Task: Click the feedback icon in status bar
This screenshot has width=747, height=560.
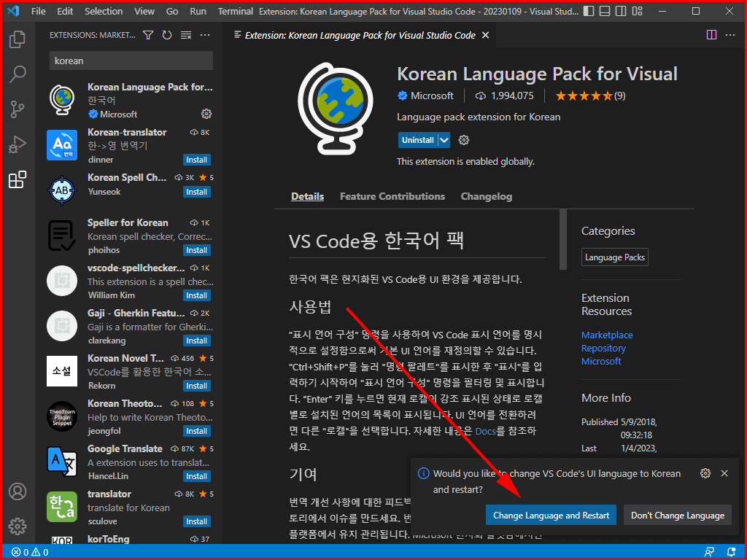Action: point(710,553)
